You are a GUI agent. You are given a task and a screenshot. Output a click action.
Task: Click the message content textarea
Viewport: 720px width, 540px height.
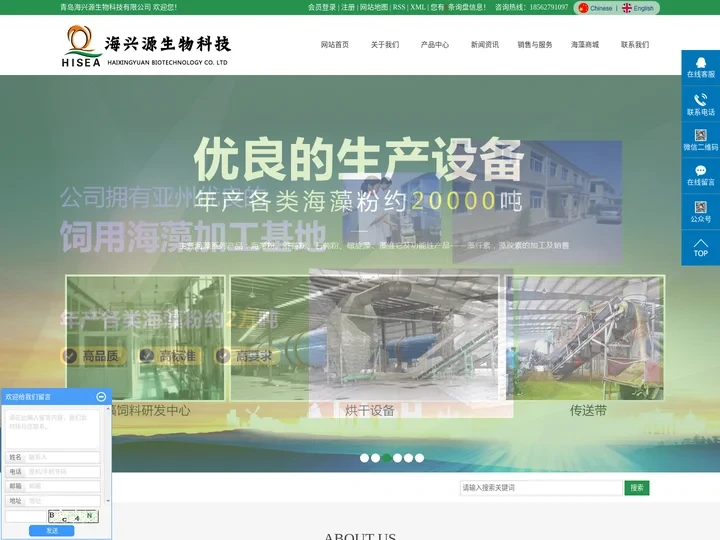pos(52,429)
